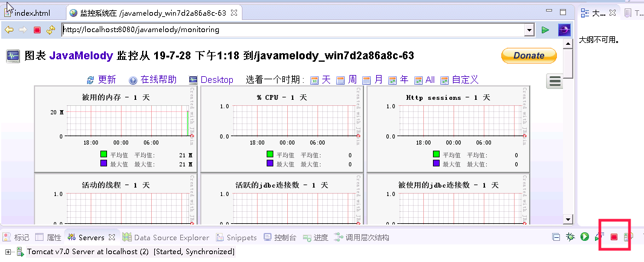Start the server in profile mode
644x262 pixels.
600,237
